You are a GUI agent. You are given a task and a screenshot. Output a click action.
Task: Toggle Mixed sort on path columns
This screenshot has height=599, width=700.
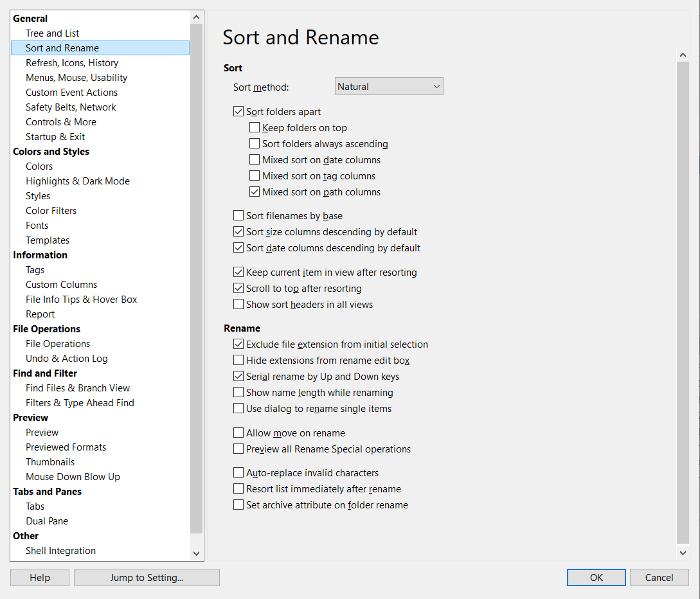[255, 192]
